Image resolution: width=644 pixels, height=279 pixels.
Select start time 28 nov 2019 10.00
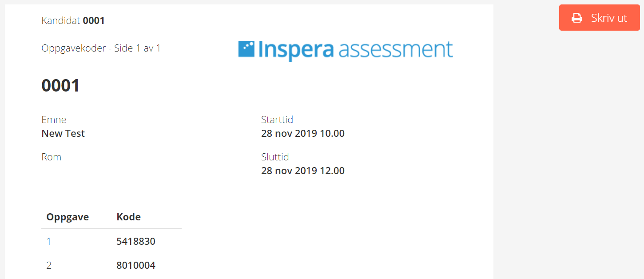click(x=303, y=133)
